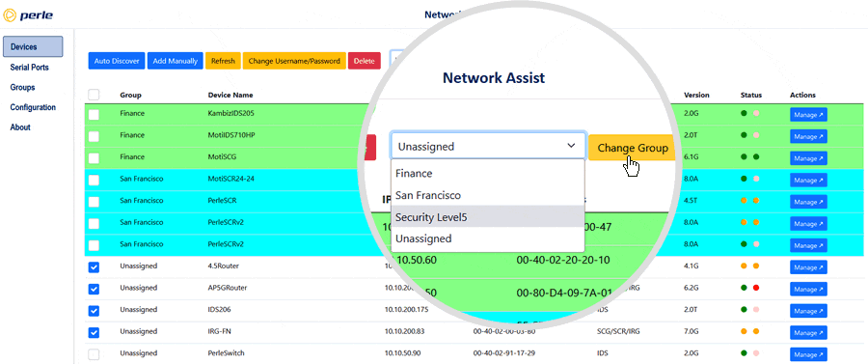Uncheck the AP5GRouter row checkbox
Image resolution: width=868 pixels, height=364 pixels.
[95, 290]
